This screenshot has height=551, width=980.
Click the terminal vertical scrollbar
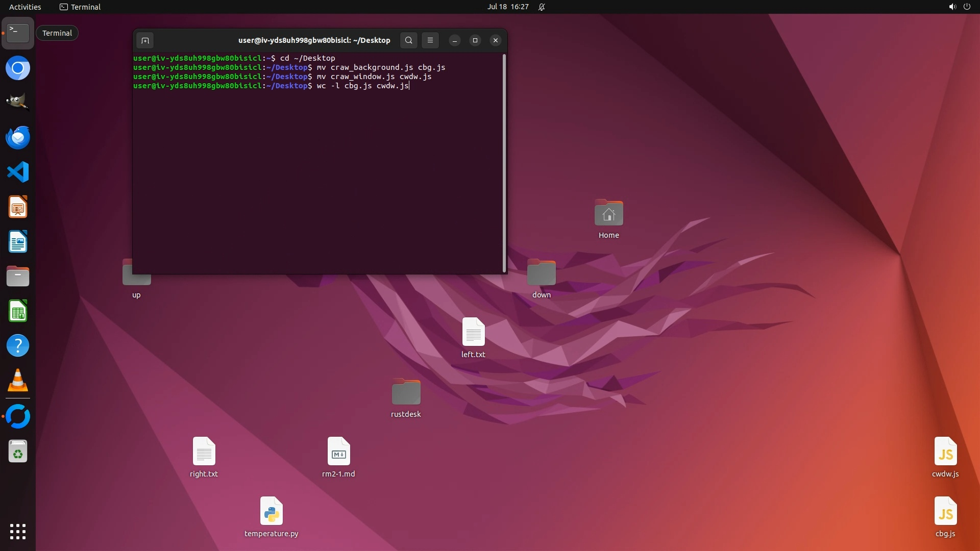[x=504, y=163]
